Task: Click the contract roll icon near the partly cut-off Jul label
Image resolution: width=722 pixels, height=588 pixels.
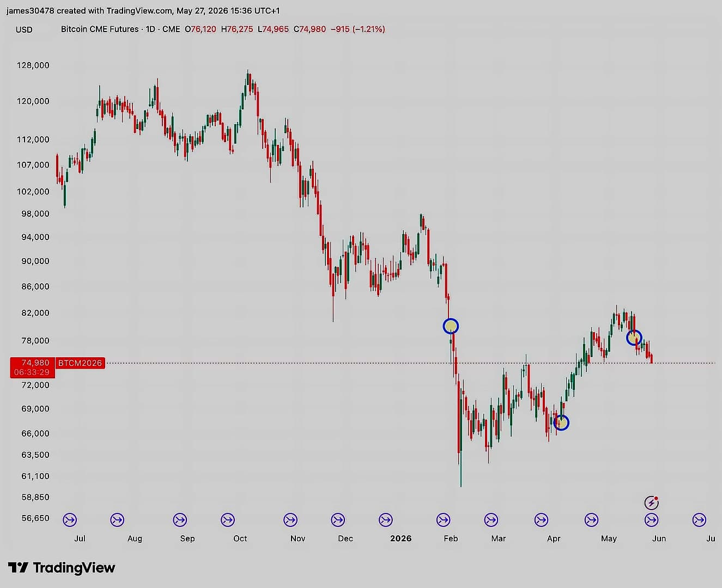Action: click(699, 520)
